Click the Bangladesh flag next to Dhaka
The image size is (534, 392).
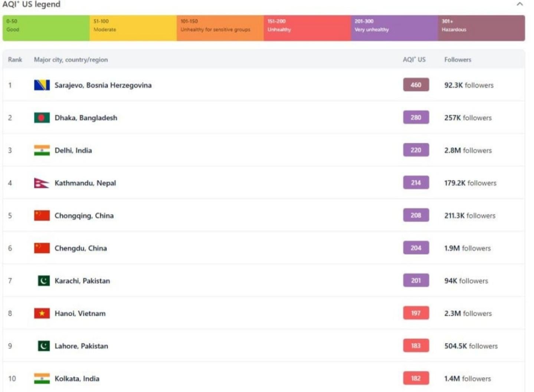click(42, 118)
